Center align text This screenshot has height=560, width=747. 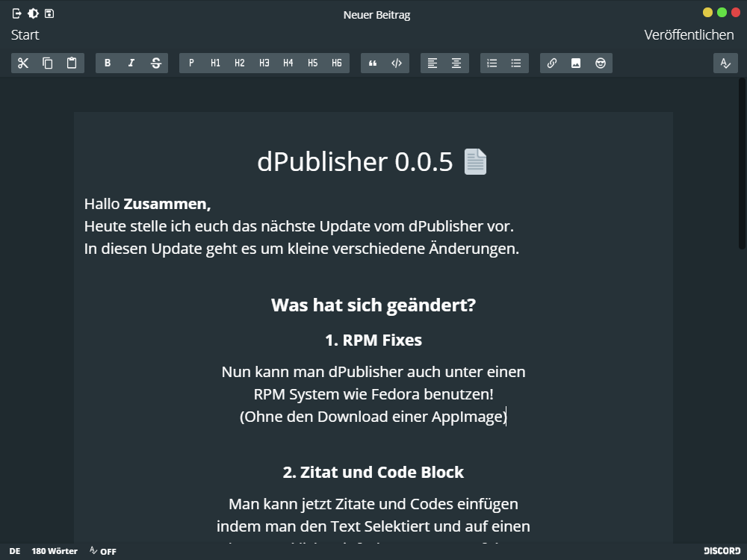[x=457, y=63]
